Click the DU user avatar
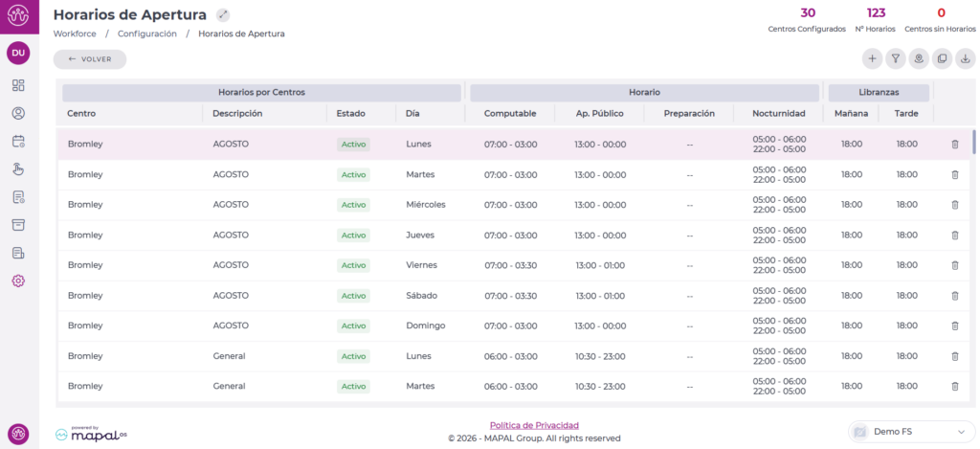Screen dimensions: 980x449 pyautogui.click(x=18, y=53)
